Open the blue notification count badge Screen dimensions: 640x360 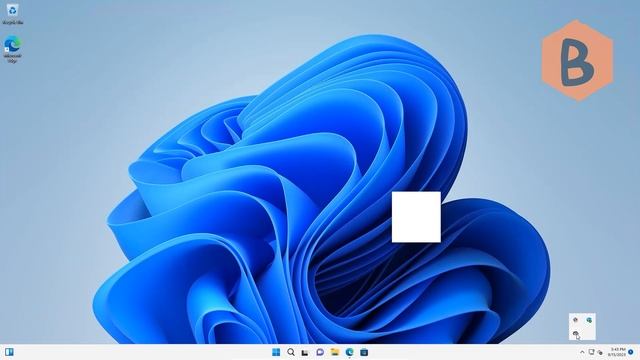(x=631, y=352)
